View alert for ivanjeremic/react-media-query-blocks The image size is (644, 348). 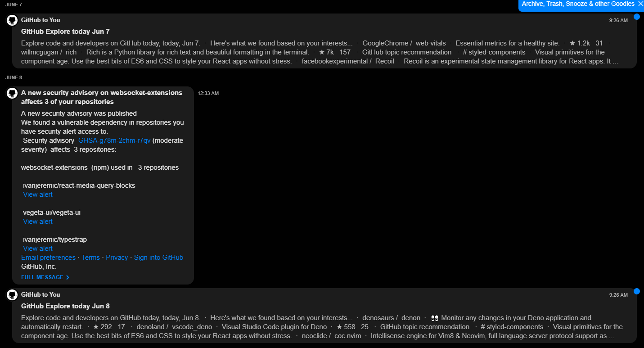click(38, 194)
